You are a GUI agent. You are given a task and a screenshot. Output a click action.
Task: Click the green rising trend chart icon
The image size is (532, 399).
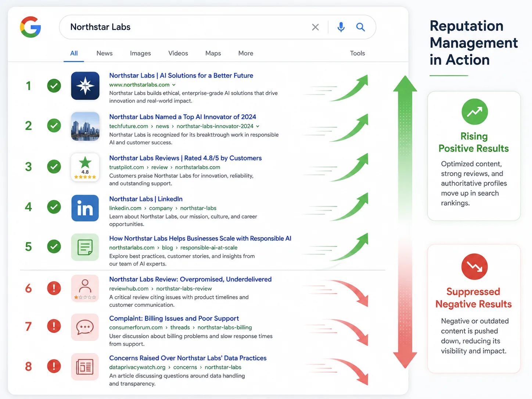coord(475,112)
